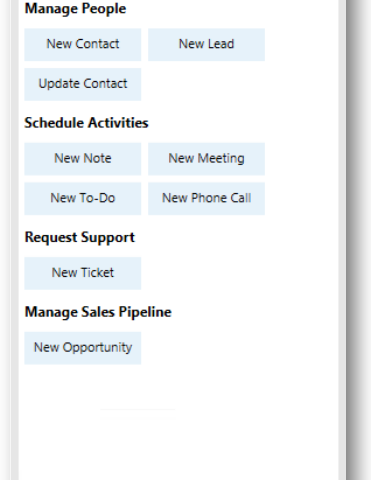This screenshot has width=371, height=480.
Task: Select the Manage Sales Pipeline heading
Action: tap(98, 313)
